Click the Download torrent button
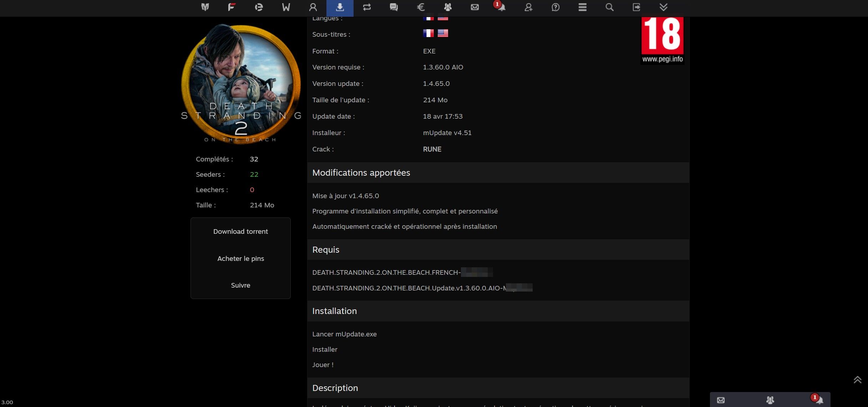Viewport: 868px width, 407px height. tap(240, 231)
